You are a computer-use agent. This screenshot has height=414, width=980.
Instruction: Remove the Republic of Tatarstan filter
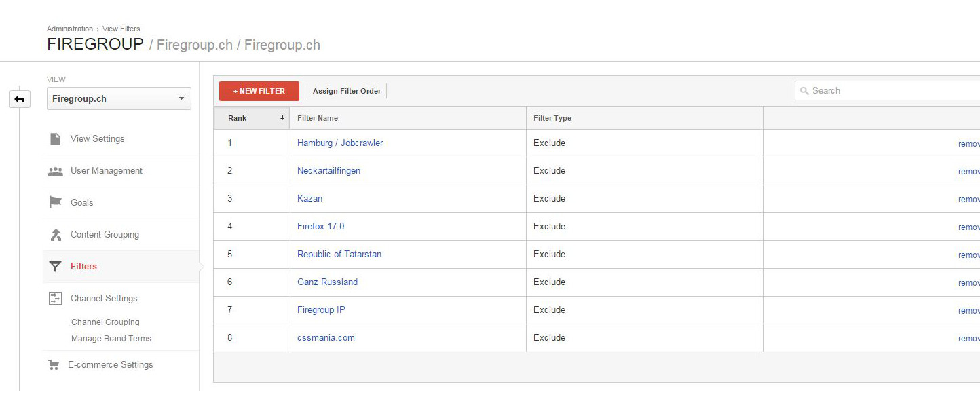[x=969, y=255]
